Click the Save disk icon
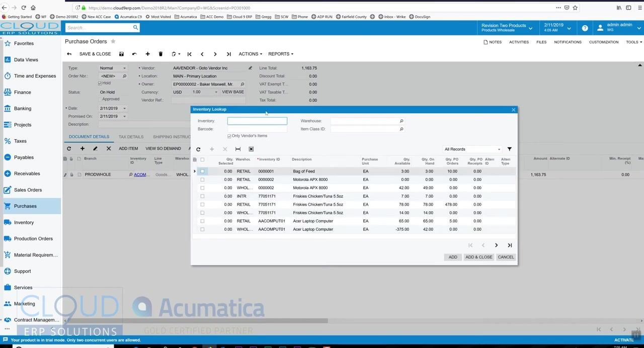The image size is (644, 348). point(121,54)
